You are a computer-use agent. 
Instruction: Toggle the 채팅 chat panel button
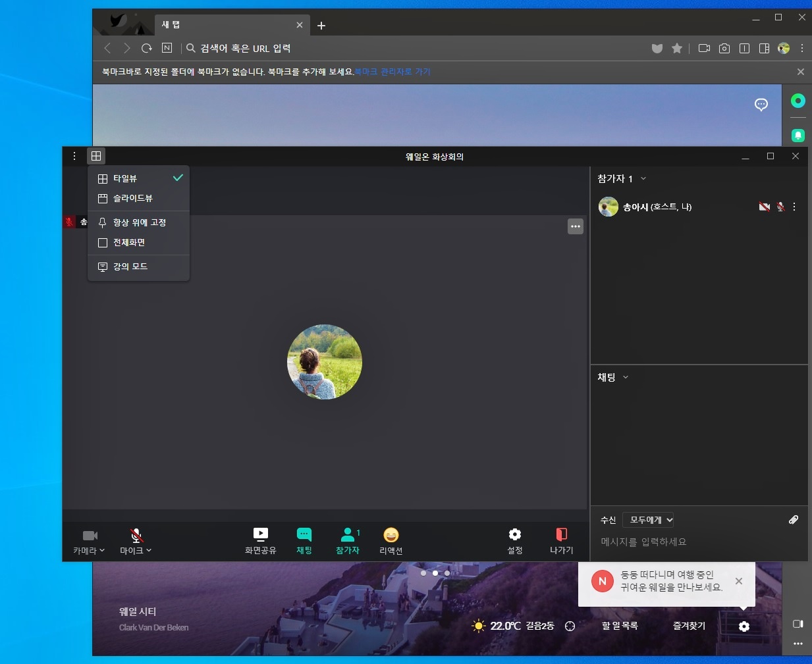pyautogui.click(x=304, y=541)
